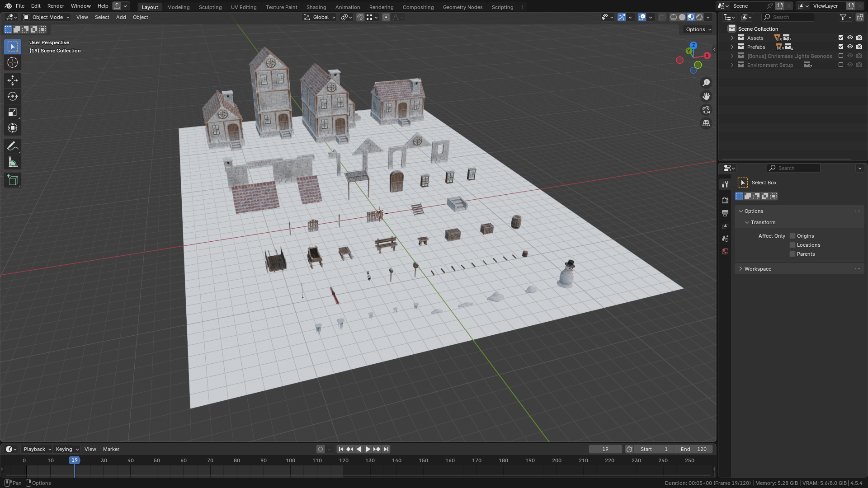
Task: Expand the Workspace panel
Action: 758,269
